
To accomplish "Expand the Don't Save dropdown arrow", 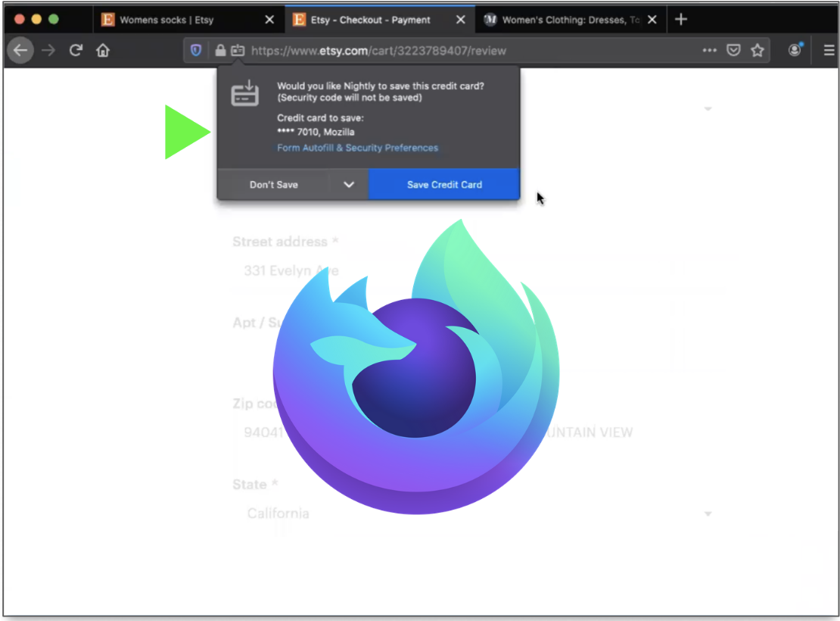I will click(x=349, y=185).
